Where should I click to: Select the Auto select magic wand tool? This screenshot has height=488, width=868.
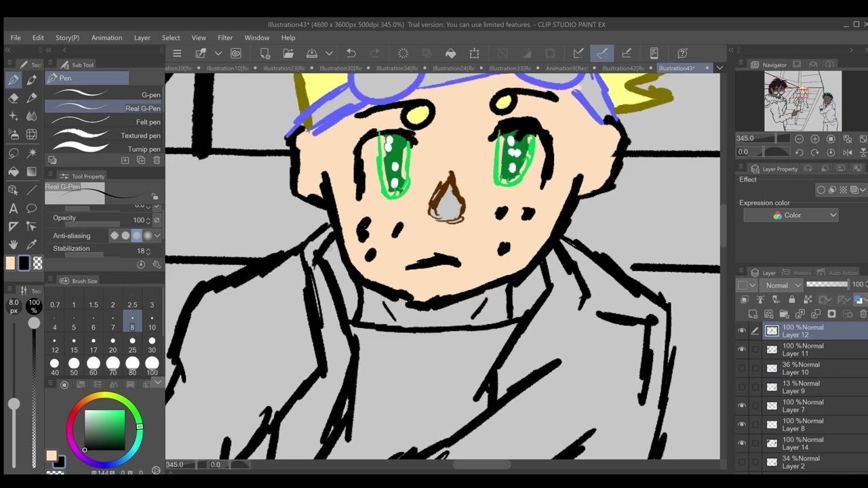pos(31,153)
